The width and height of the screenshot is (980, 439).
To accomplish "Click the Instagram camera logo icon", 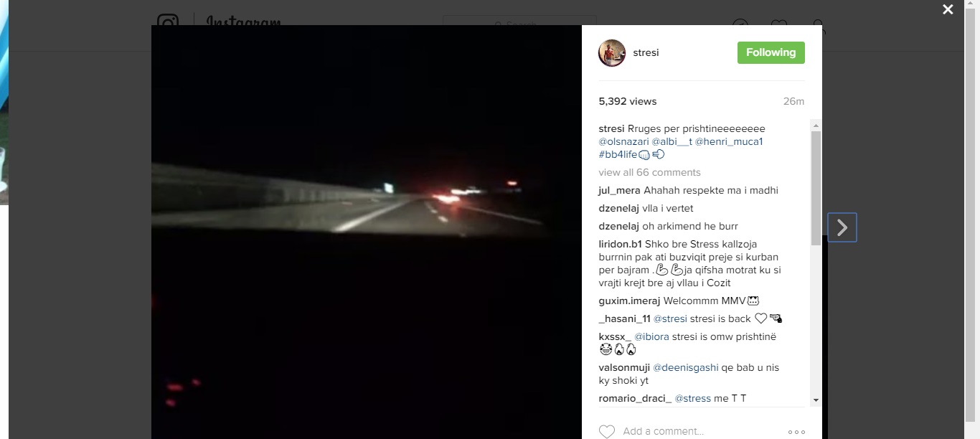I will pos(168,20).
